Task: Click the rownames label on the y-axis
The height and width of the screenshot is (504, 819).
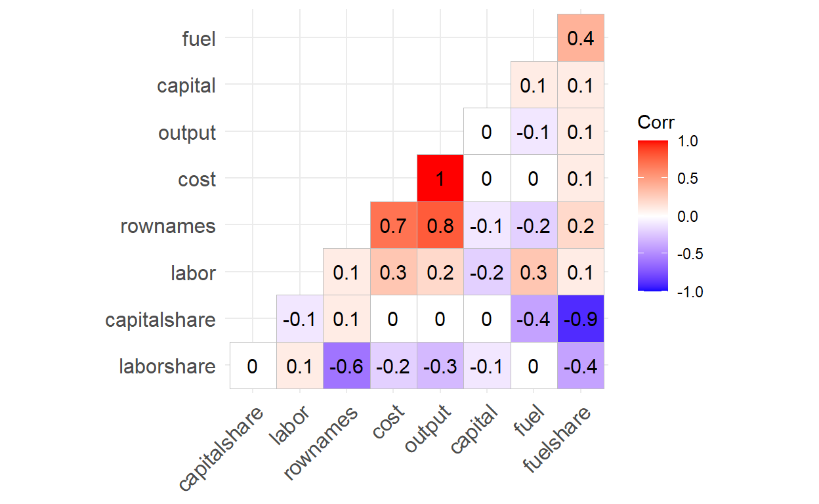Action: 168,226
